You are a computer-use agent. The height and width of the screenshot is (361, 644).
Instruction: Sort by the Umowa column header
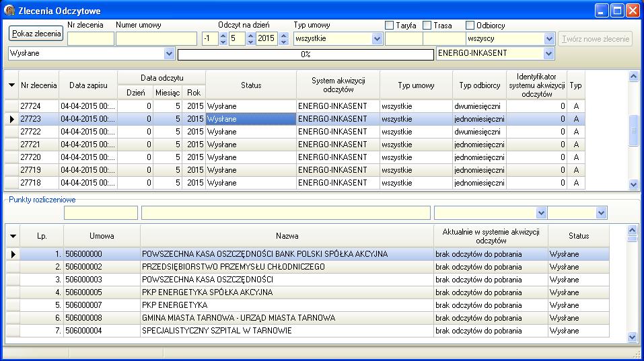tap(102, 236)
